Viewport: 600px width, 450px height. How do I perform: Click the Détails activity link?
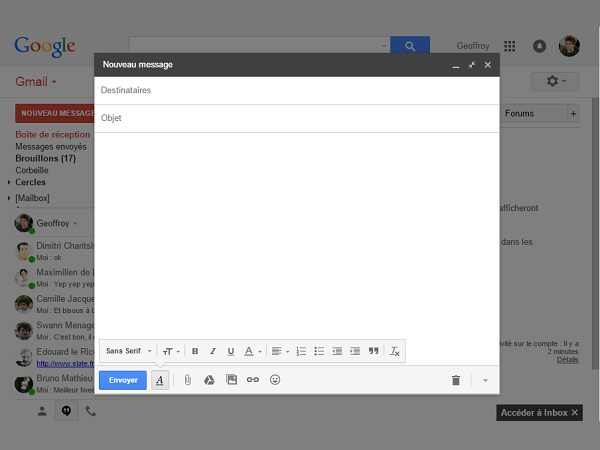pyautogui.click(x=567, y=360)
